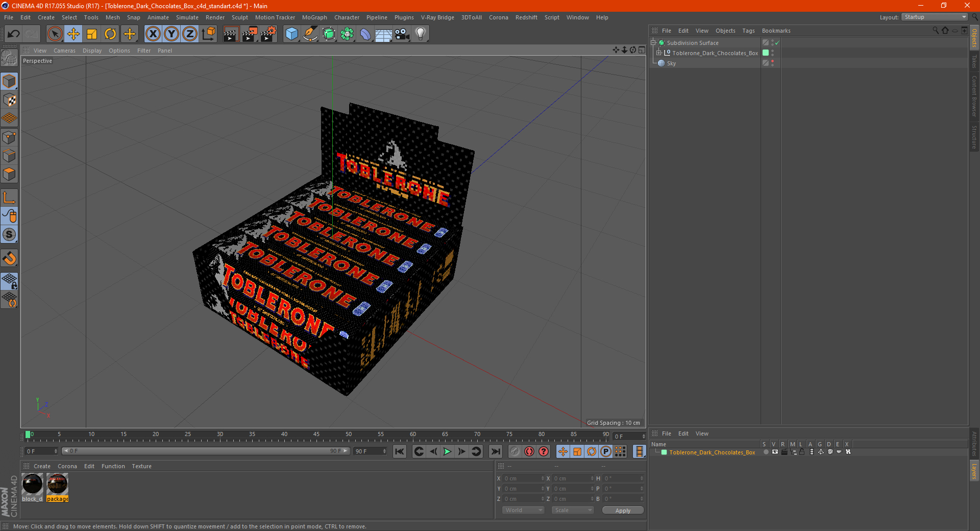
Task: Open viewport Cameras menu
Action: pos(64,51)
